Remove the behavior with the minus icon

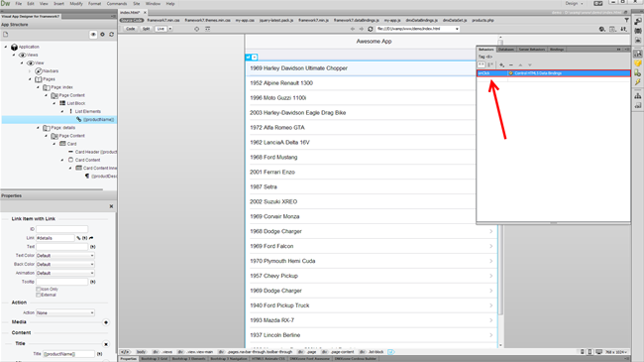[511, 65]
